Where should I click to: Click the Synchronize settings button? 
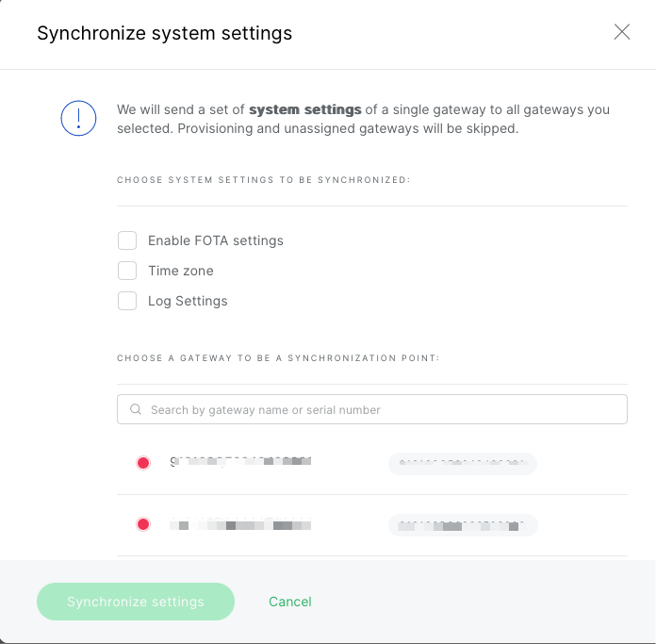(136, 602)
